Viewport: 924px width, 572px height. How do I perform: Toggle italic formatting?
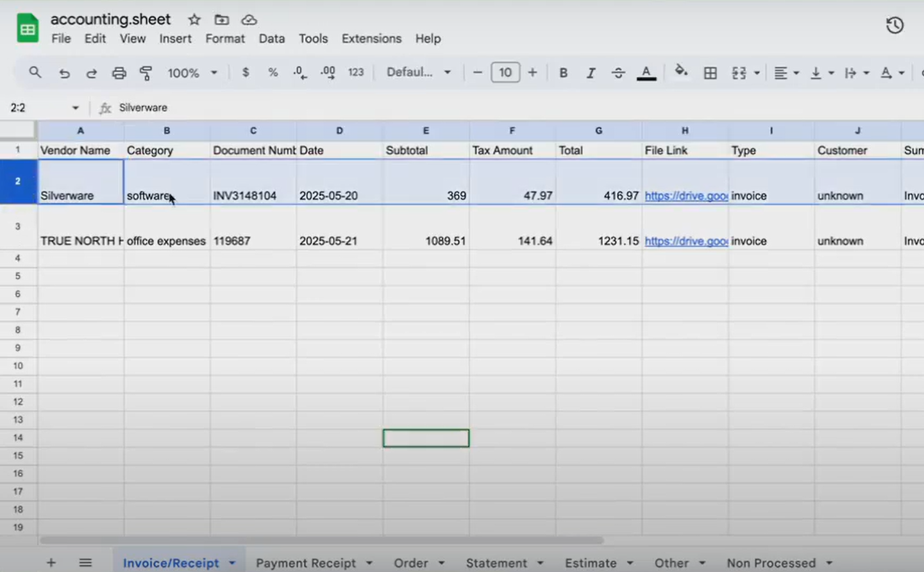[x=591, y=72]
